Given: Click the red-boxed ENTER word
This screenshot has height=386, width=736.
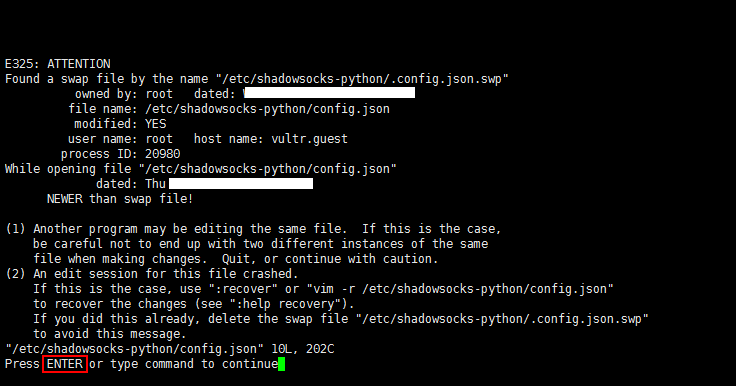Looking at the screenshot, I should (65, 364).
